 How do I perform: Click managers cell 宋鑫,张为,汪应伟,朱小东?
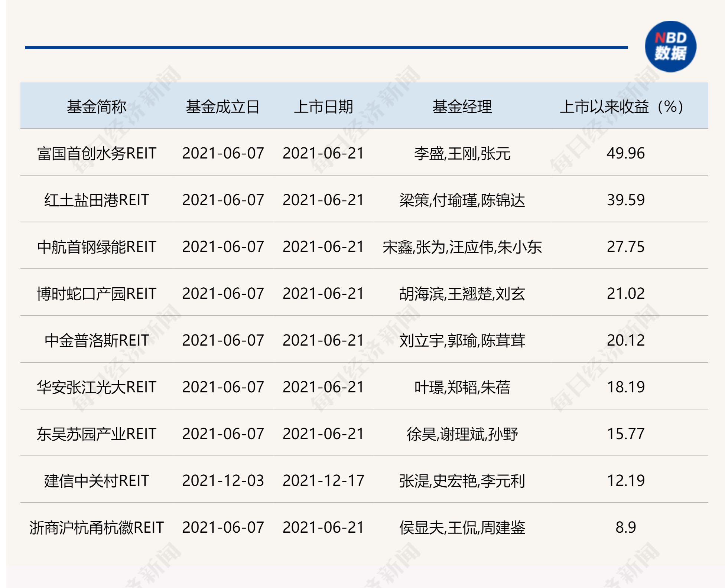pyautogui.click(x=462, y=247)
